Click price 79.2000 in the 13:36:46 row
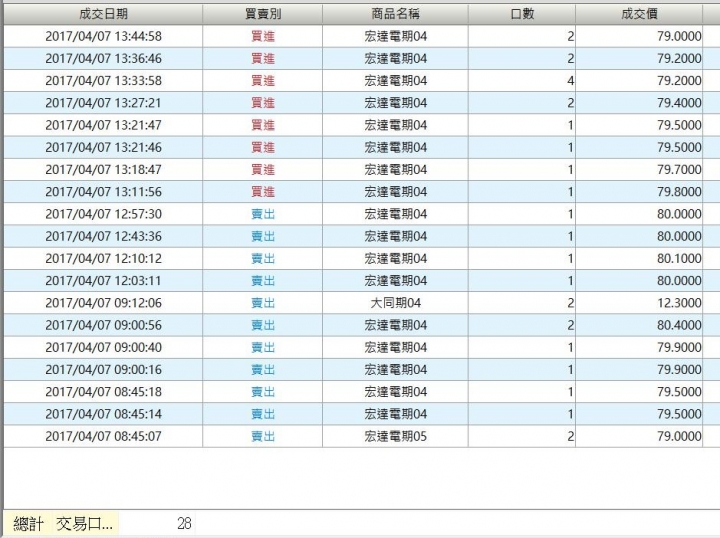 click(679, 58)
